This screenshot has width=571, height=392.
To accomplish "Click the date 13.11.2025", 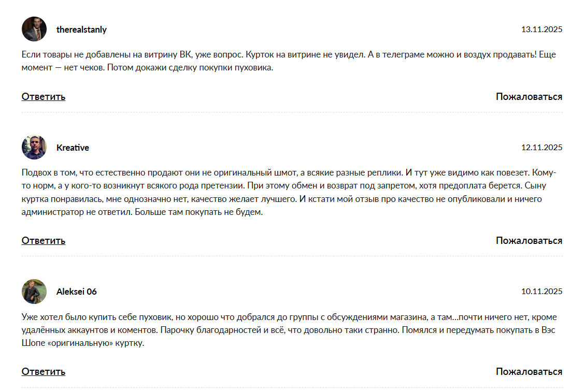I will pyautogui.click(x=541, y=30).
